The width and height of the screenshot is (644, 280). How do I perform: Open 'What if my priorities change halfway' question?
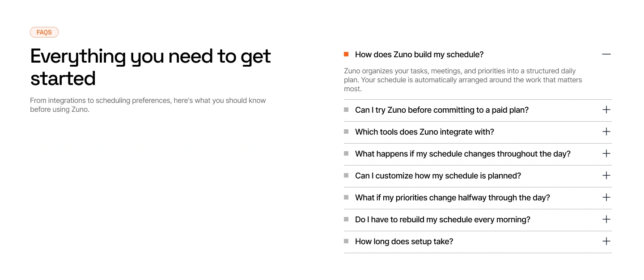pyautogui.click(x=478, y=198)
